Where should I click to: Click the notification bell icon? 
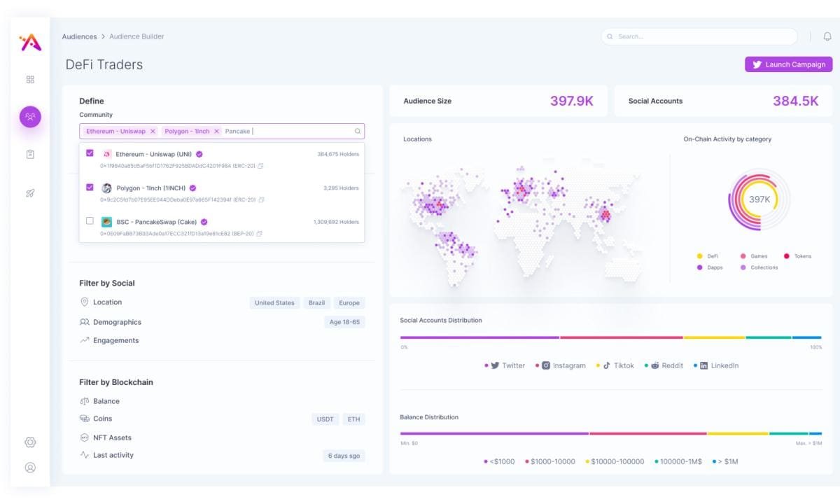[x=827, y=36]
